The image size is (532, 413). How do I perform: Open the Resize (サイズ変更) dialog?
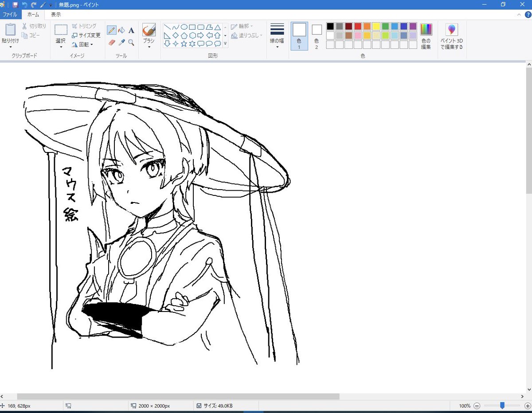[x=86, y=35]
